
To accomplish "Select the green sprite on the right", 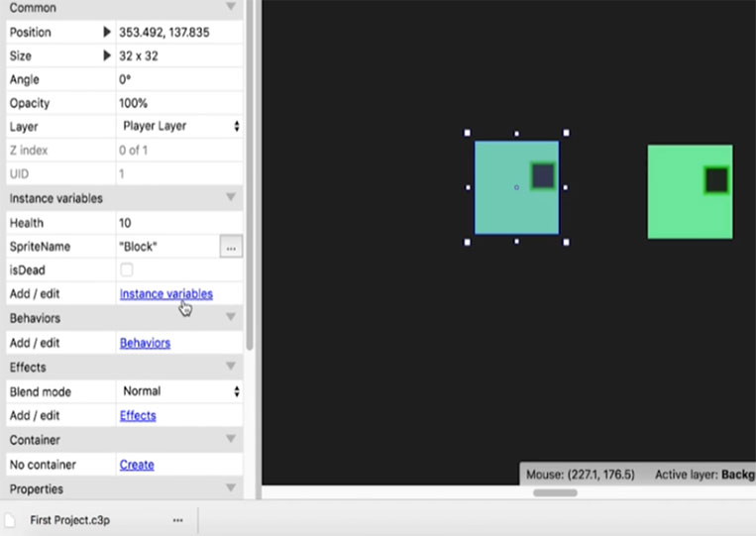I will coord(690,192).
